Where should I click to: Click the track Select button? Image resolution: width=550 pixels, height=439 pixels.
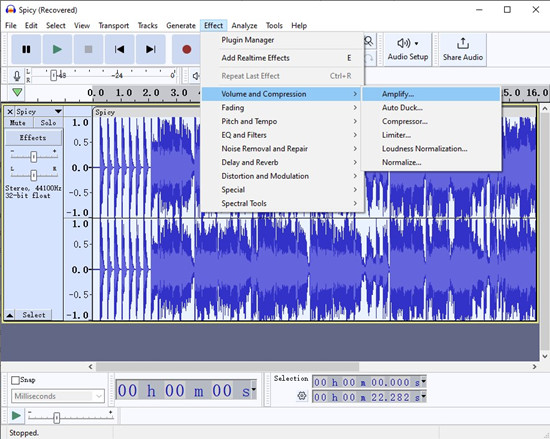pos(34,315)
